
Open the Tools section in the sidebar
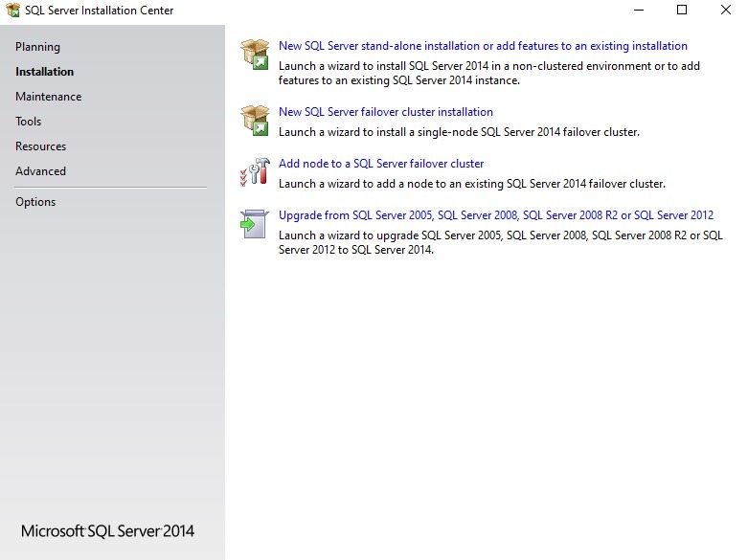pos(29,122)
